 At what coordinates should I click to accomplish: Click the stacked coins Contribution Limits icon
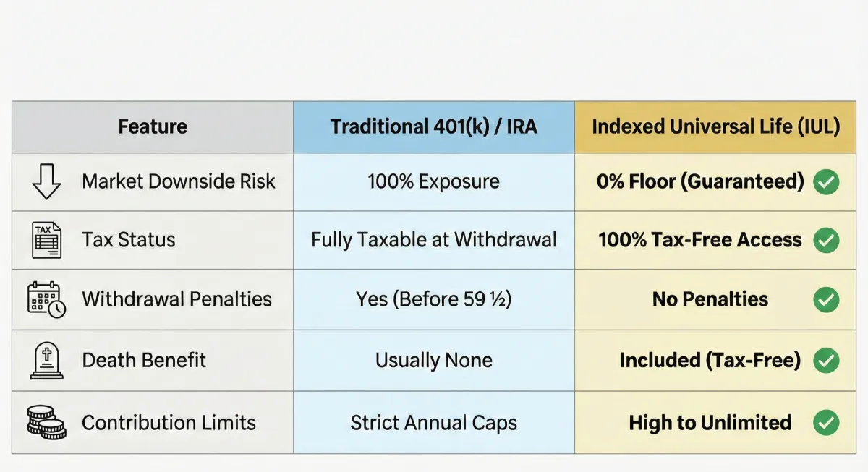(47, 422)
